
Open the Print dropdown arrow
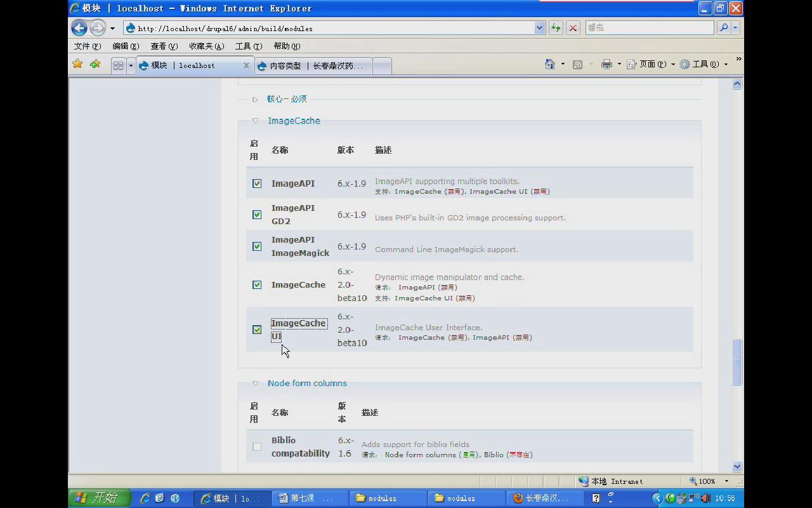click(619, 64)
